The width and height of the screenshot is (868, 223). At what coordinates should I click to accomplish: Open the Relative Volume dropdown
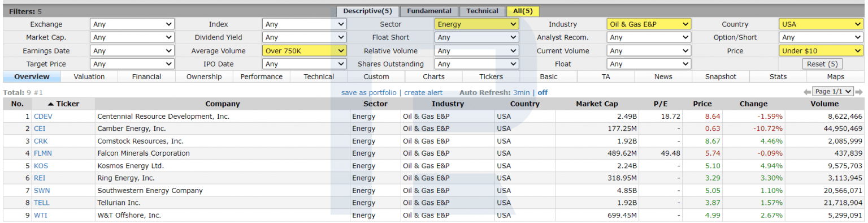[476, 51]
